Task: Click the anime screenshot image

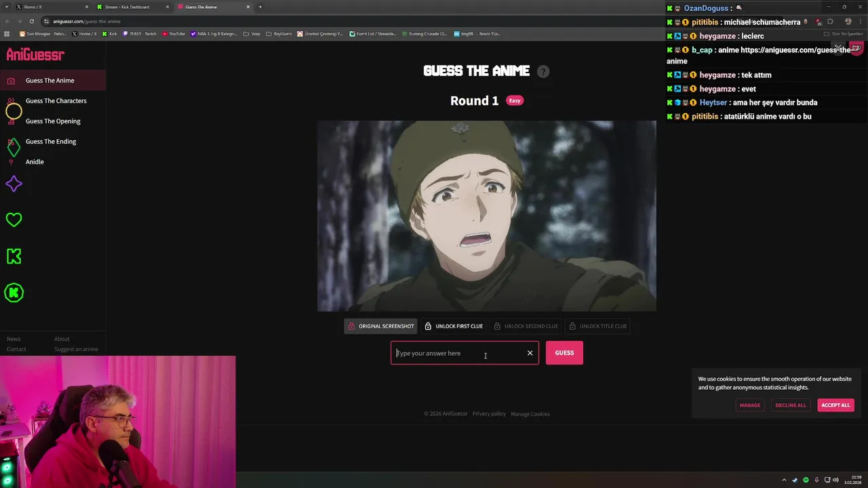Action: 487,216
